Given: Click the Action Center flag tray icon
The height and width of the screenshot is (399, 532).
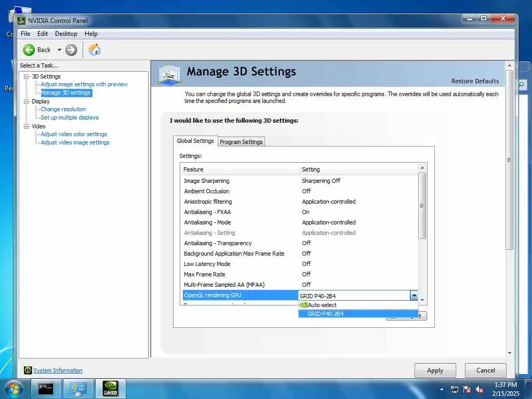Looking at the screenshot, I should click(x=467, y=389).
